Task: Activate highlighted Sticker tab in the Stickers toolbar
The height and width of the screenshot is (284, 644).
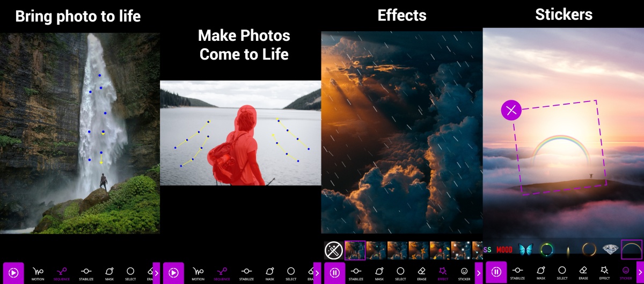Action: (626, 273)
